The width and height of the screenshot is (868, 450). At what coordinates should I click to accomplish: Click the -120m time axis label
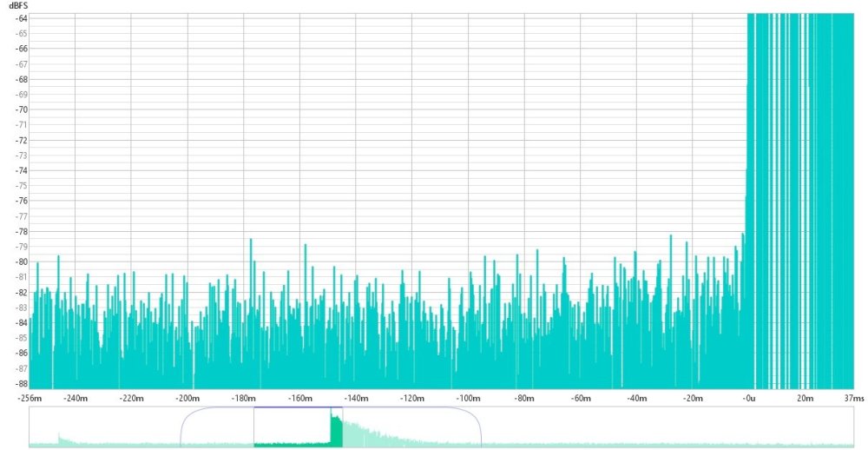411,399
